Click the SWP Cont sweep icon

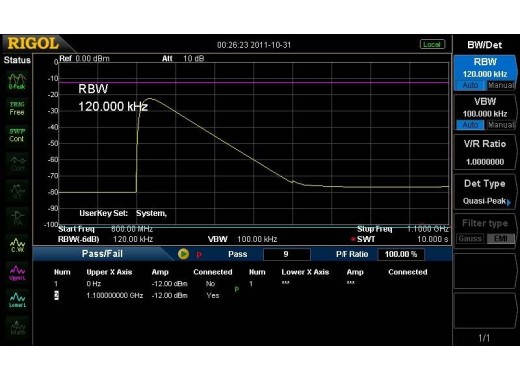click(17, 135)
